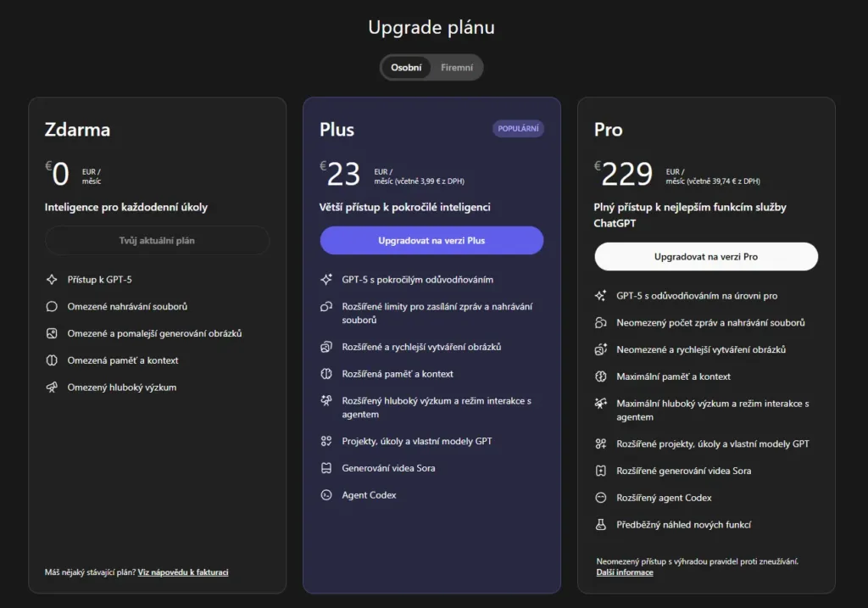This screenshot has width=868, height=608.
Task: Click the brain icon beside Maximální paměť a kontext
Action: [601, 377]
